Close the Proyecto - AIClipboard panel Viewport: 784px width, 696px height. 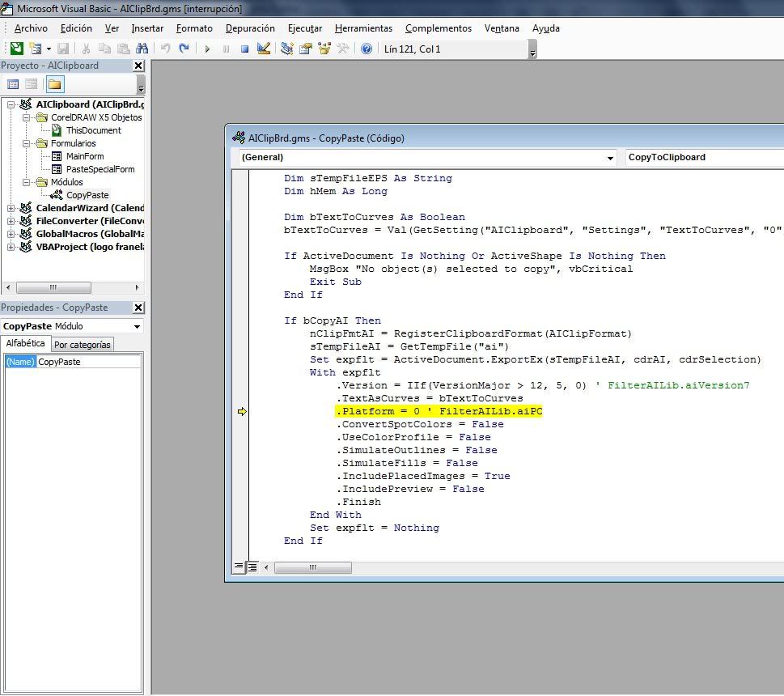pyautogui.click(x=138, y=66)
